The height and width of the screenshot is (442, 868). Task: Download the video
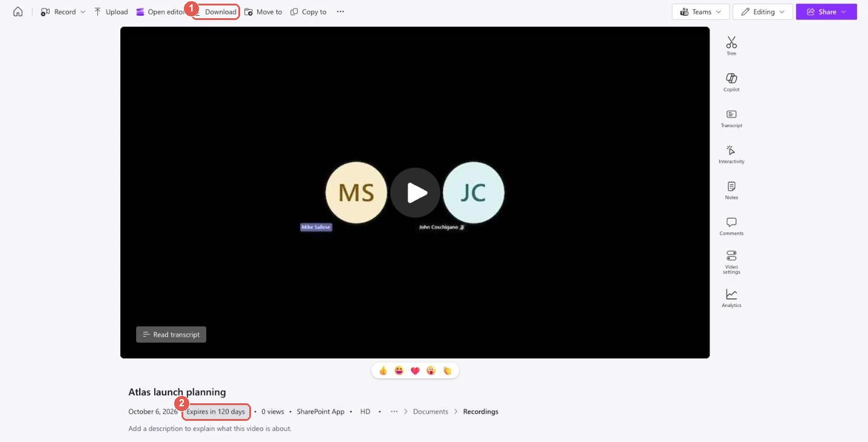[216, 12]
